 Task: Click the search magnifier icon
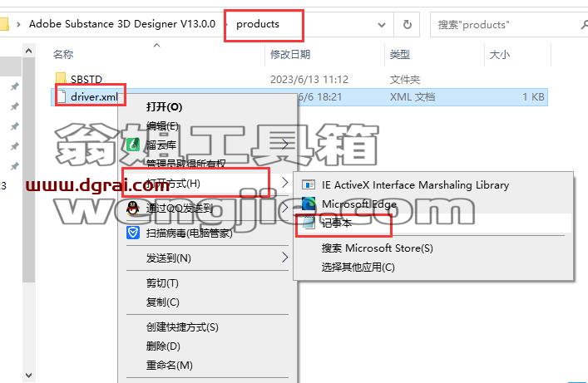point(584,25)
